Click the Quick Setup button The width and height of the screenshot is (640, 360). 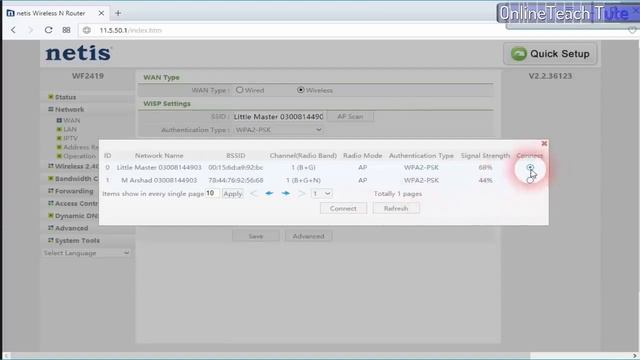click(x=550, y=53)
